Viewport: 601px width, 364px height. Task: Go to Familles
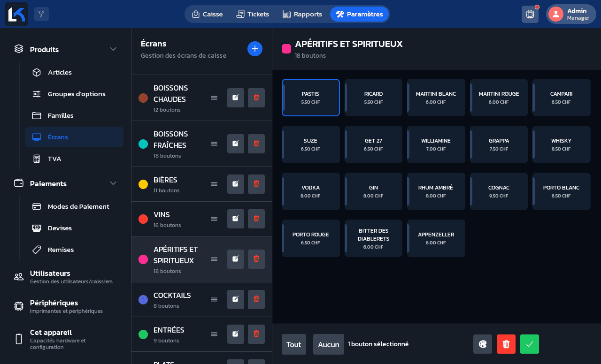point(74,115)
